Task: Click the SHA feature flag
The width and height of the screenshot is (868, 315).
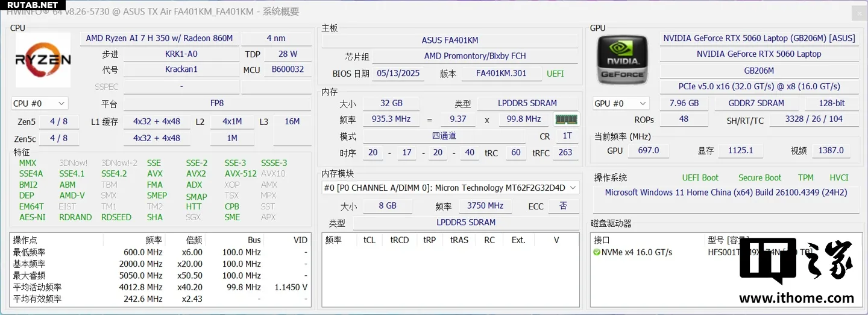Action: tap(155, 217)
